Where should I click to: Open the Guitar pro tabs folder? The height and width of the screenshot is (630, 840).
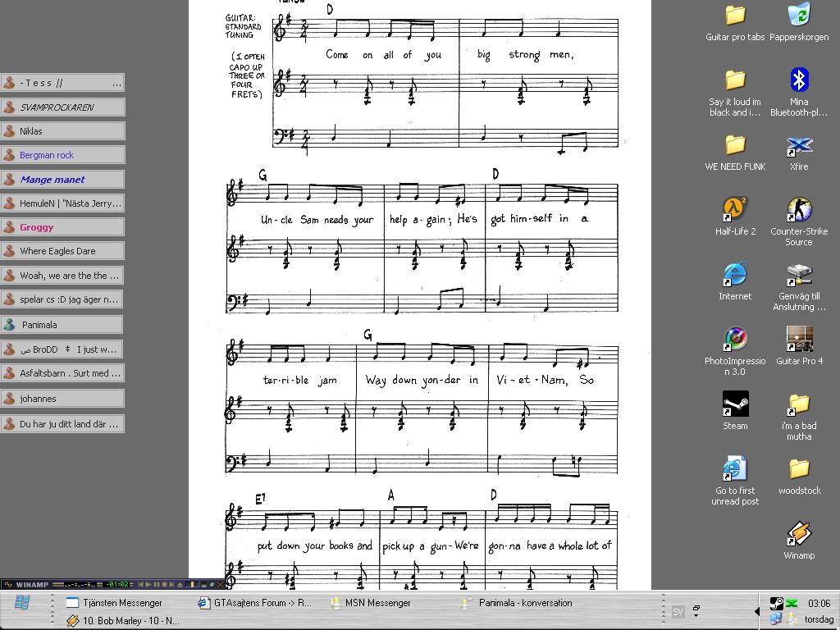tap(735, 23)
